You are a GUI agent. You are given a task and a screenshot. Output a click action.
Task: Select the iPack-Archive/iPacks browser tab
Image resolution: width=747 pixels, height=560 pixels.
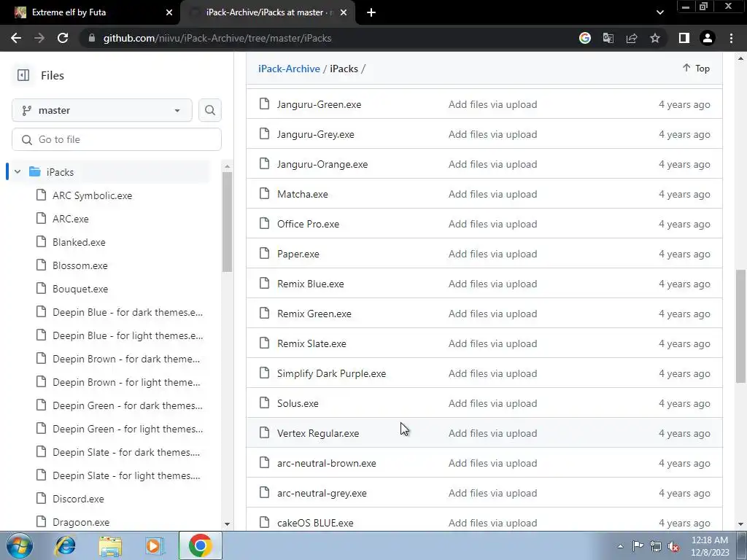point(268,13)
